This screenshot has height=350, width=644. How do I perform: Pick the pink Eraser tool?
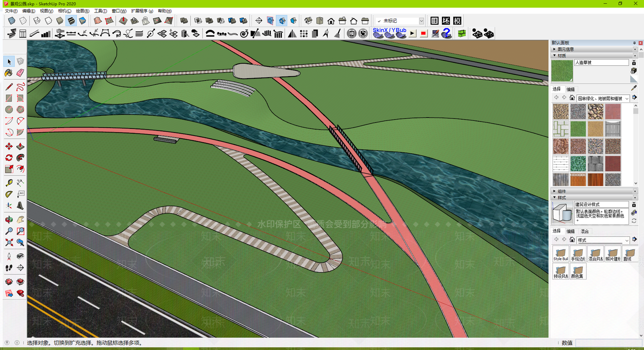(x=20, y=73)
